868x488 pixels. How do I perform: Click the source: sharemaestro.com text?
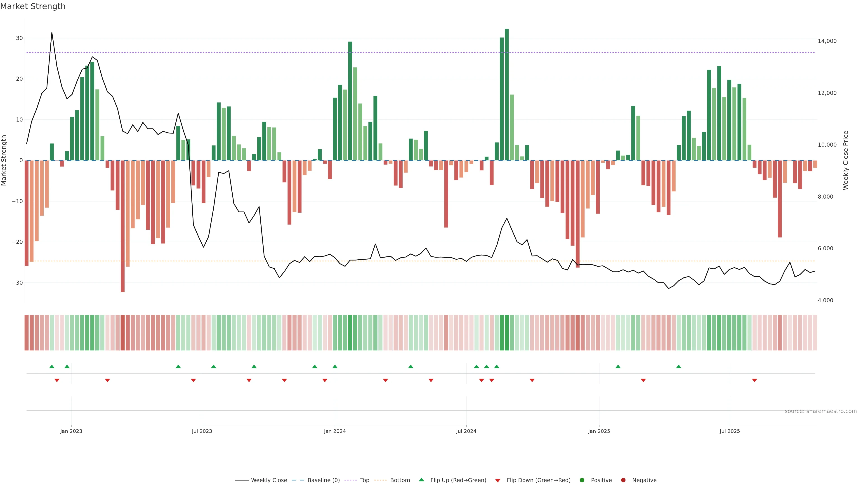821,411
